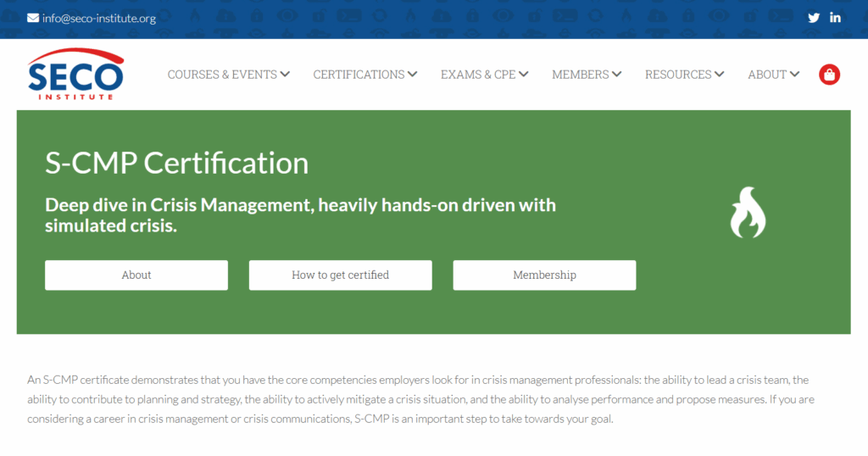Expand the chevron beside Exams & CPE
This screenshot has height=456, width=868.
click(x=524, y=74)
